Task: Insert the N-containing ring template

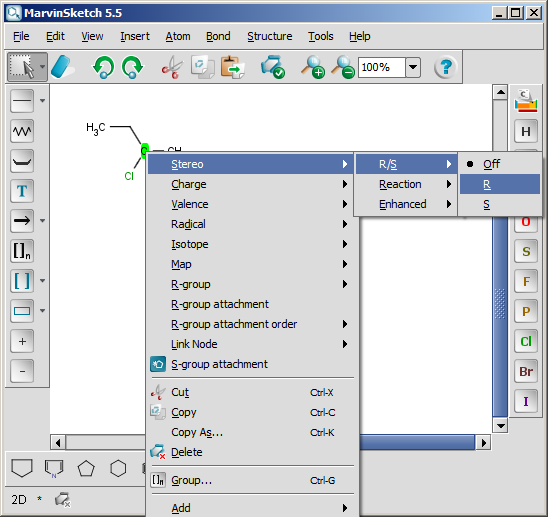Action: coord(54,468)
